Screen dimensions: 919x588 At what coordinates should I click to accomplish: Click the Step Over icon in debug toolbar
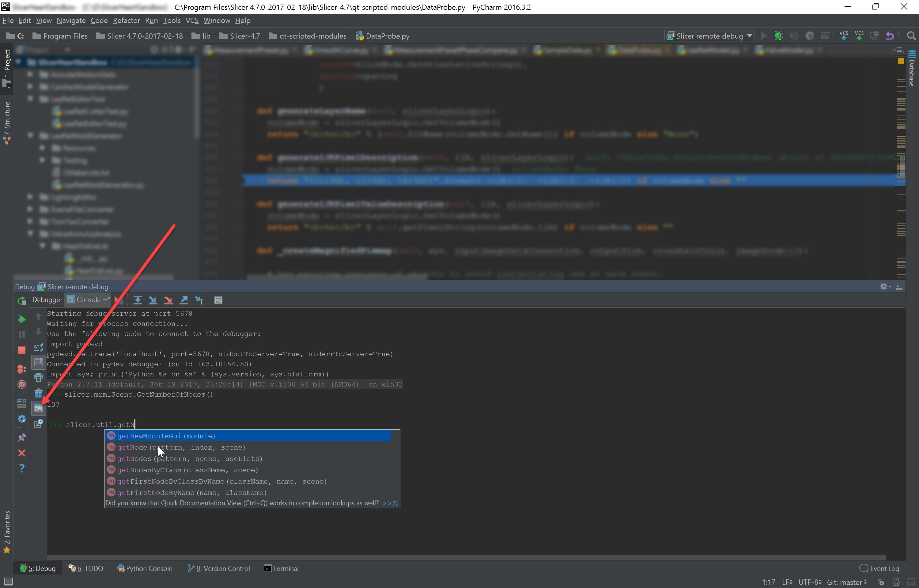click(x=138, y=300)
